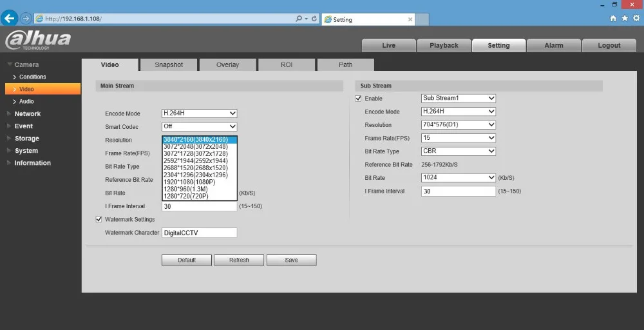Open Audio in the Camera sidebar
Screen dimensions: 644x330
pyautogui.click(x=26, y=101)
